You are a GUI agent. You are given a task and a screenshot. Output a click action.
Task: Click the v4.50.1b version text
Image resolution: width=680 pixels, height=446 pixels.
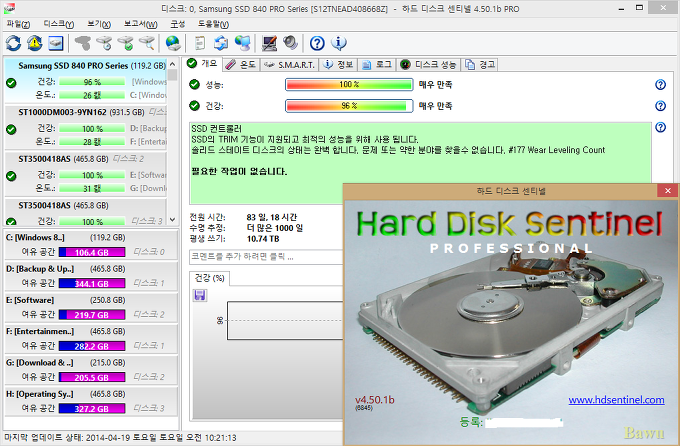[375, 400]
